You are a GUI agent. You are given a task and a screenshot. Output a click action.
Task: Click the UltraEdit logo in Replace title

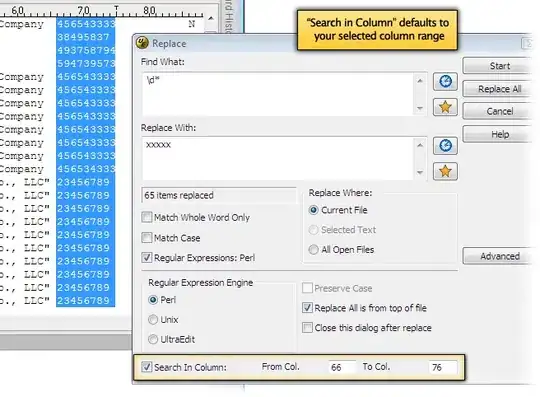[x=142, y=43]
